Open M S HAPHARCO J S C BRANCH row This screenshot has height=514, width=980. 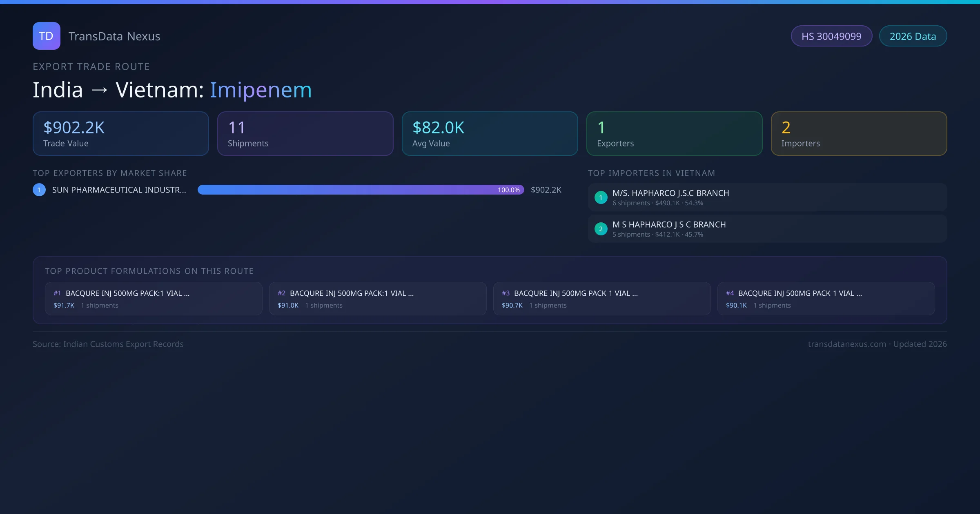click(767, 229)
